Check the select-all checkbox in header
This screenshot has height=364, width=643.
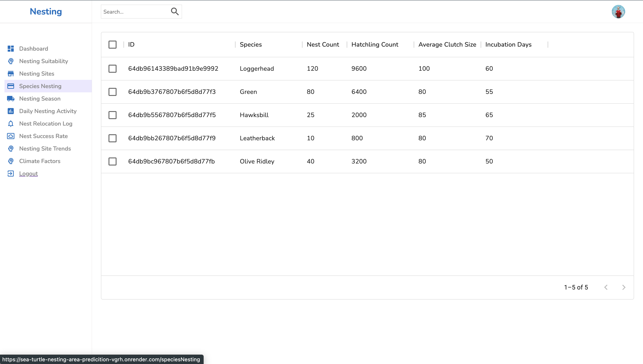(113, 45)
